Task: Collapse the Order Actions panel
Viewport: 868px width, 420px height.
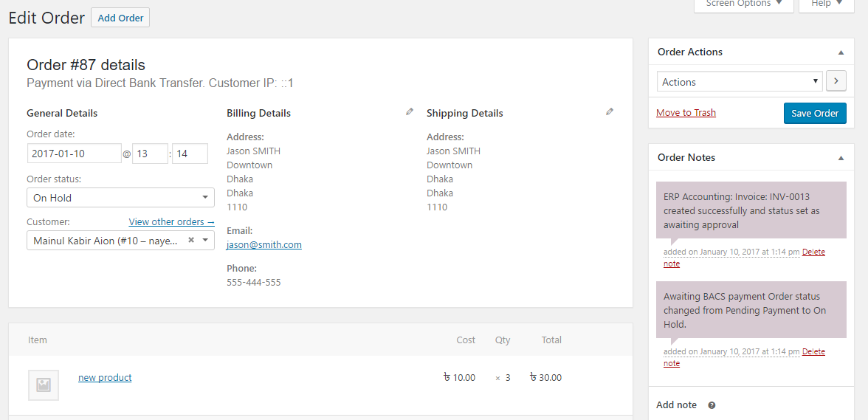Action: tap(841, 52)
